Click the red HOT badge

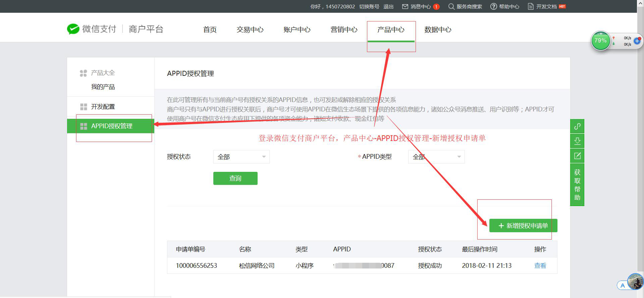pyautogui.click(x=562, y=6)
